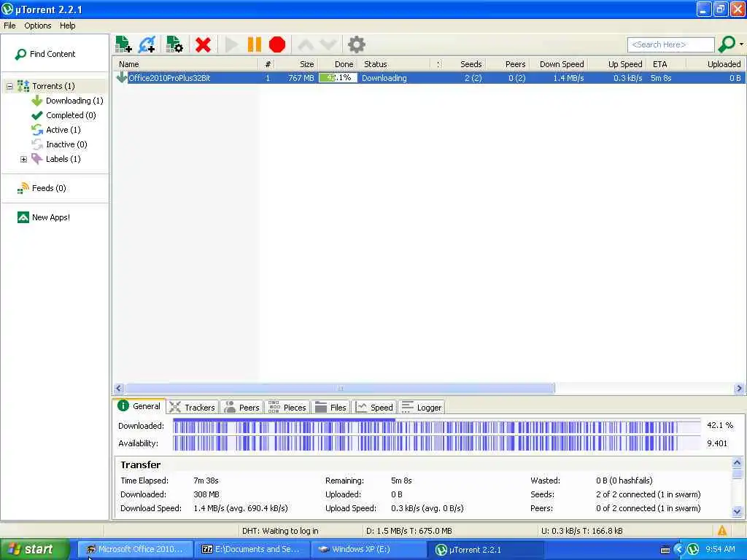This screenshot has height=560, width=747.
Task: Sort by the Done column header
Action: tap(337, 64)
